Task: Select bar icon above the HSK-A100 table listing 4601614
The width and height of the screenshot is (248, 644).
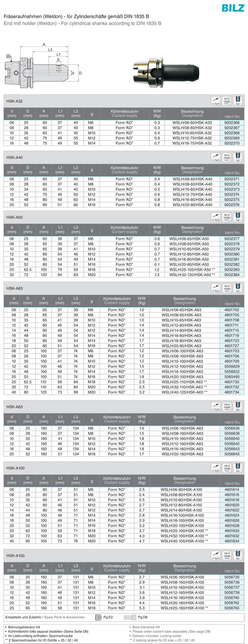Action: pyautogui.click(x=238, y=468)
